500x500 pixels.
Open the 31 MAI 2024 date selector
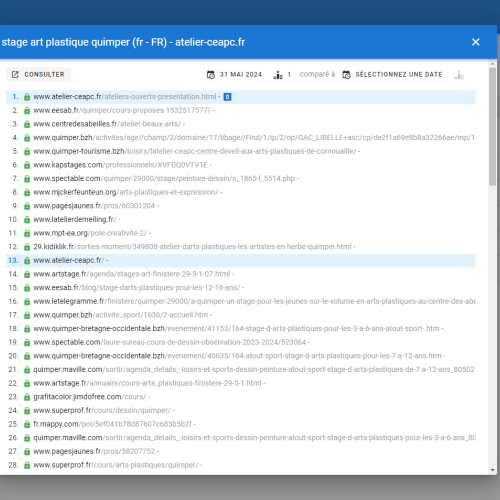[241, 74]
